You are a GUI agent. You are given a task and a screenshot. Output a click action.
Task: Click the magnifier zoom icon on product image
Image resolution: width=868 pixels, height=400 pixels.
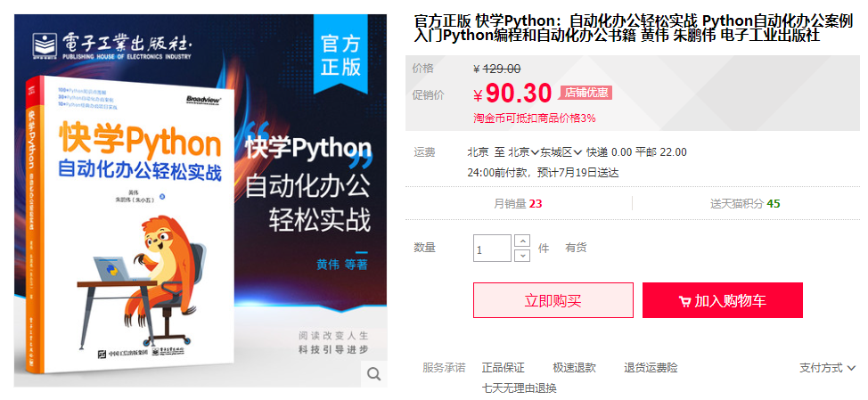pyautogui.click(x=374, y=374)
